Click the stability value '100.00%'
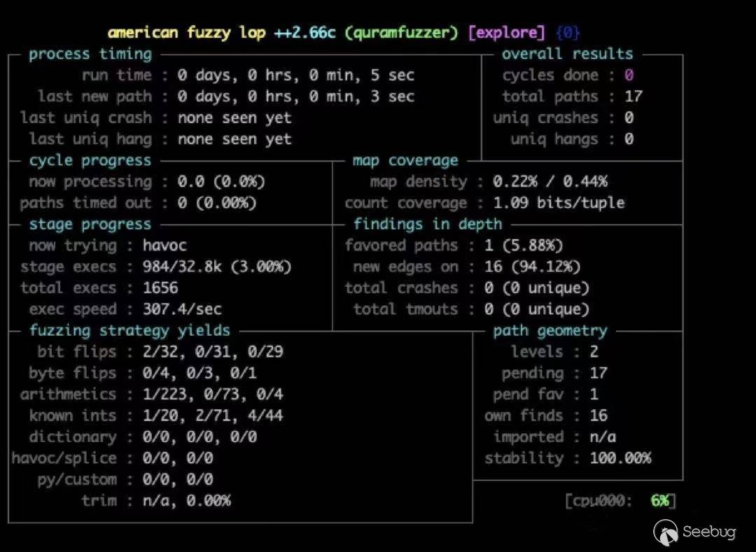 (620, 458)
